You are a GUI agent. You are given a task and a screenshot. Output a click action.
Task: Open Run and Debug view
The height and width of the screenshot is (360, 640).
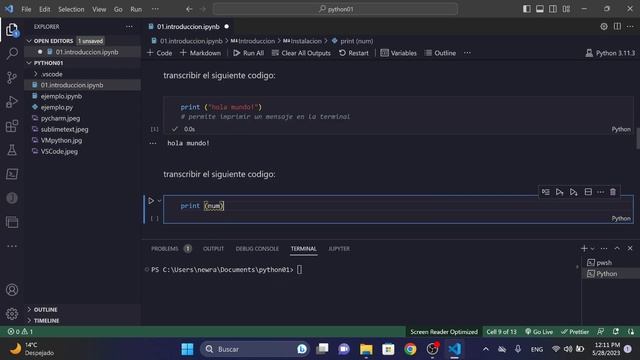coord(12,102)
